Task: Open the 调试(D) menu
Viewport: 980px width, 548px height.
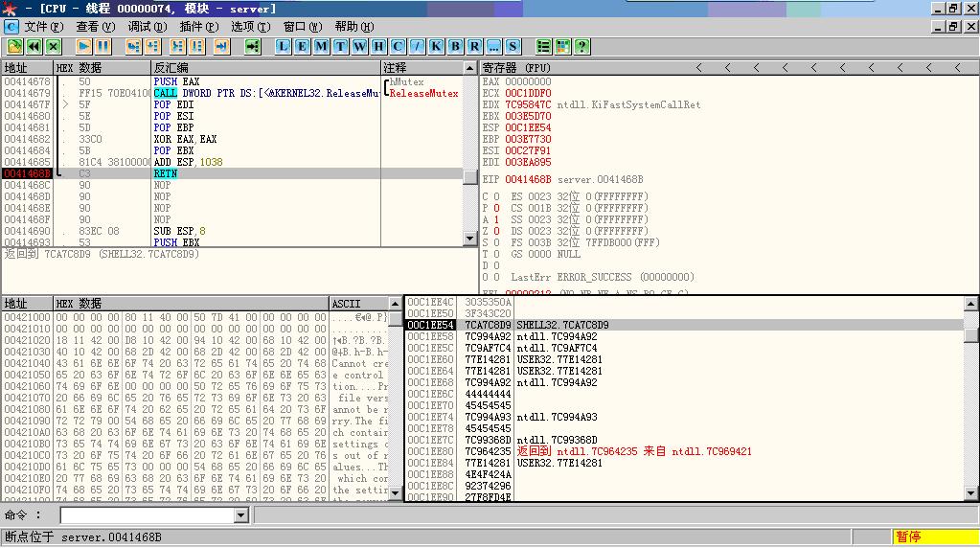Action: pos(148,26)
